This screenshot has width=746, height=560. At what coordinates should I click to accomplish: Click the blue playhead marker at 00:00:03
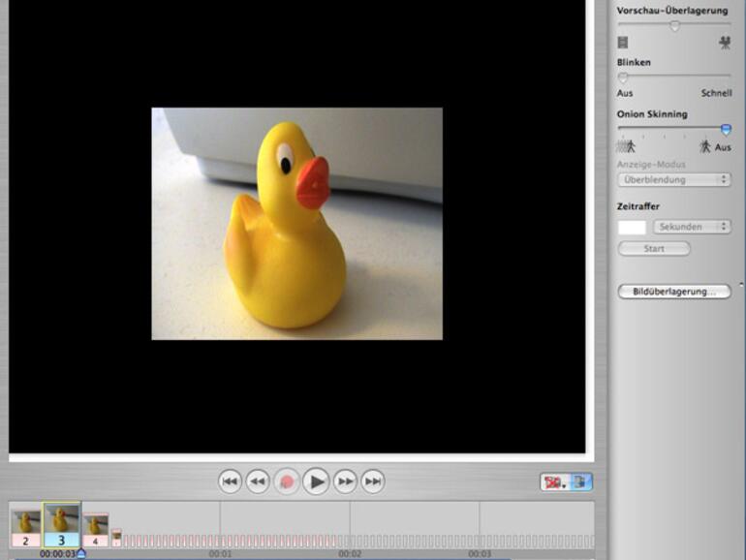(80, 553)
